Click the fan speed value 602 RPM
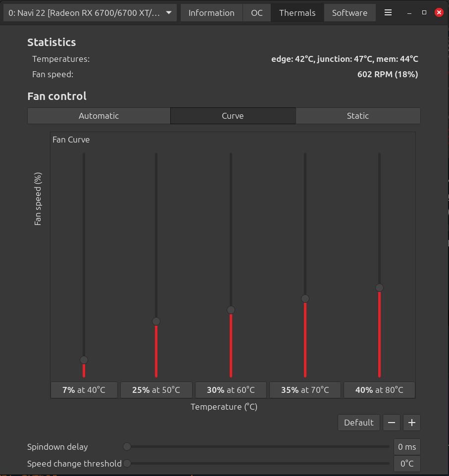Image resolution: width=449 pixels, height=476 pixels. [388, 74]
